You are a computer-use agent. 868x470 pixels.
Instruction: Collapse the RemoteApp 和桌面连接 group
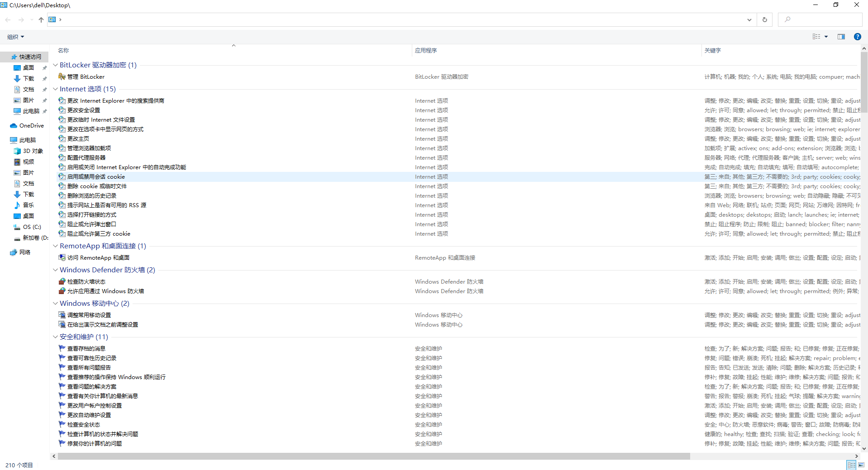(x=55, y=246)
